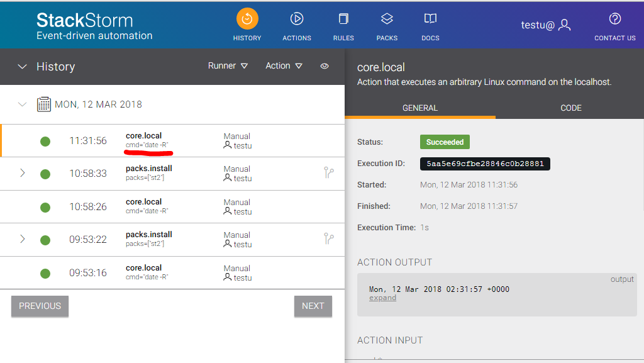
Task: Click the Finished value Mon, 12 Mar 2018 11:31:57
Action: (469, 206)
